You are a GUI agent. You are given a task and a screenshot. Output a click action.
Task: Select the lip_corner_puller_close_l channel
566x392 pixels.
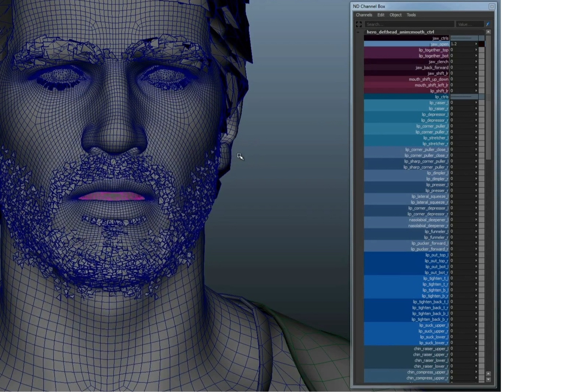tap(407, 149)
